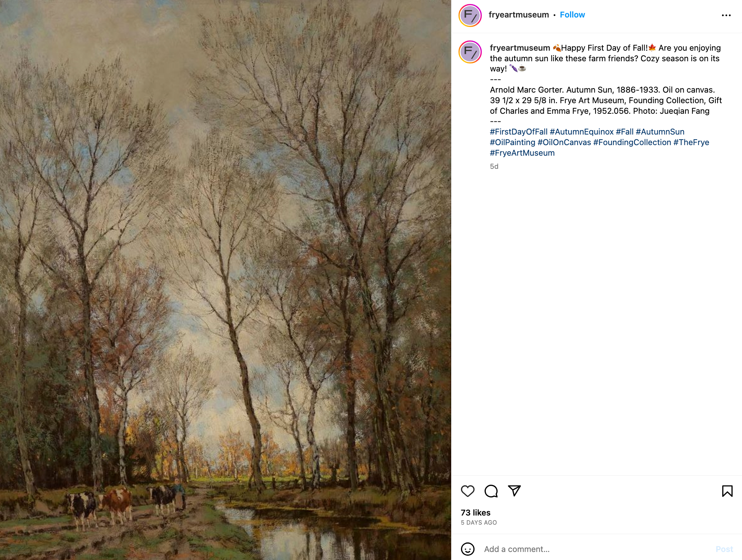742x560 pixels.
Task: Click the fryeartmuseum avatar in header
Action: click(x=470, y=15)
